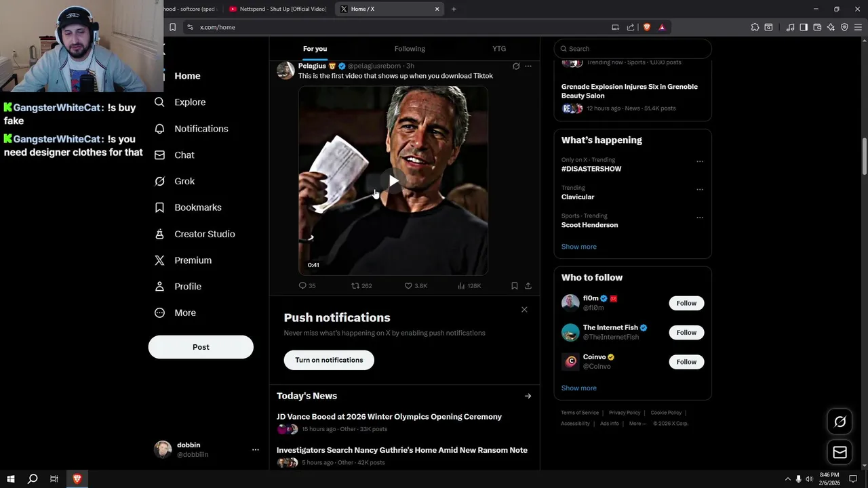Viewport: 868px width, 488px height.
Task: Open Terms of Service footer link
Action: (580, 413)
